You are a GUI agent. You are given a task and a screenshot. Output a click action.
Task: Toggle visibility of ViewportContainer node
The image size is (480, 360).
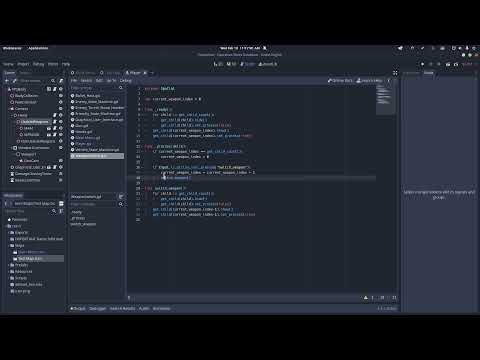61,148
